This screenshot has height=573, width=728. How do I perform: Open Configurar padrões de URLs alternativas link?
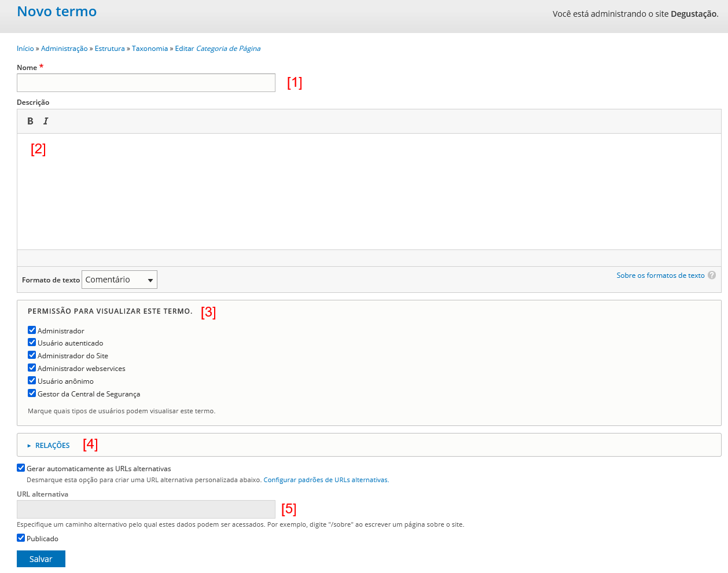[326, 480]
